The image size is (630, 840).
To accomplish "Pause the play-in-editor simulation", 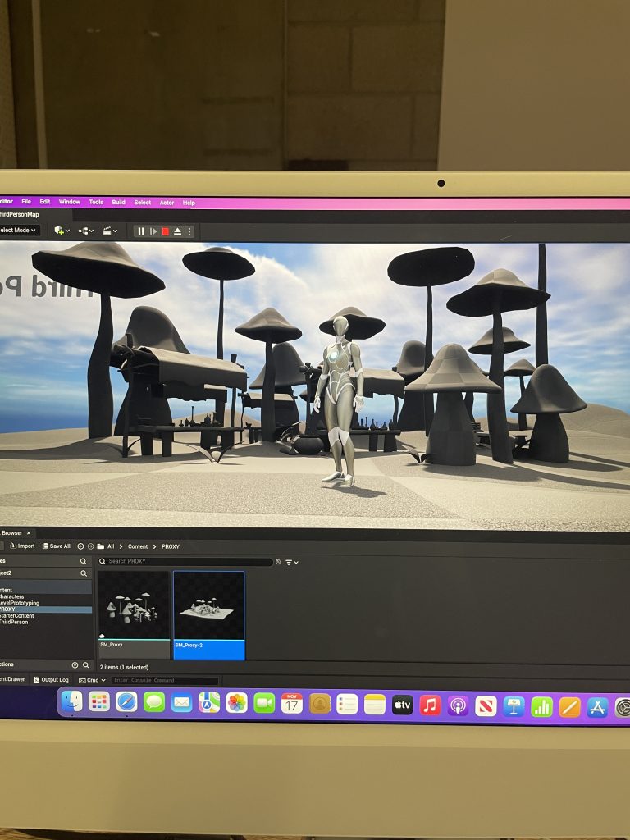I will (141, 231).
